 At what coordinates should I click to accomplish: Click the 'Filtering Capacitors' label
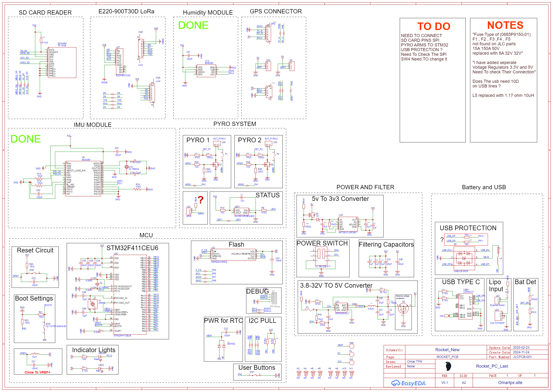386,244
